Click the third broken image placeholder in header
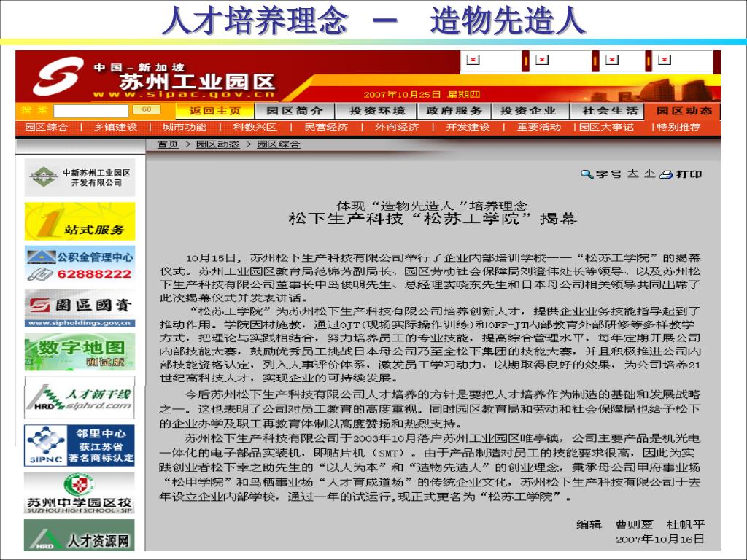747x560 pixels. tap(612, 60)
